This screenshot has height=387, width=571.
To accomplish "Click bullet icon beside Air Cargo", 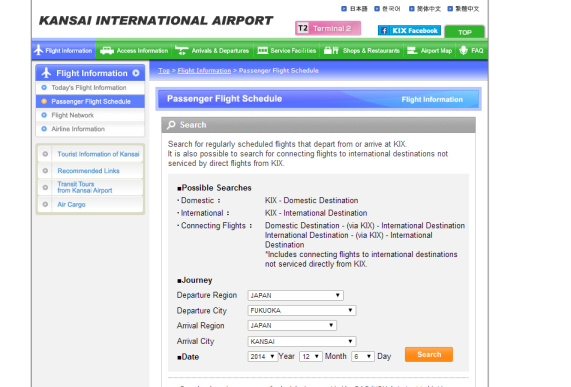I will (45, 204).
